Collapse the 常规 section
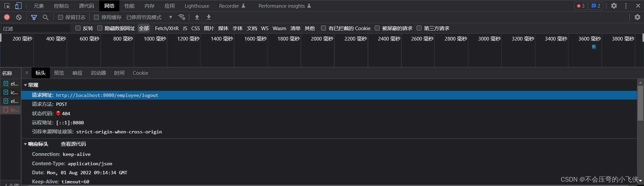Viewport: 644px width, 186px height. (25, 85)
